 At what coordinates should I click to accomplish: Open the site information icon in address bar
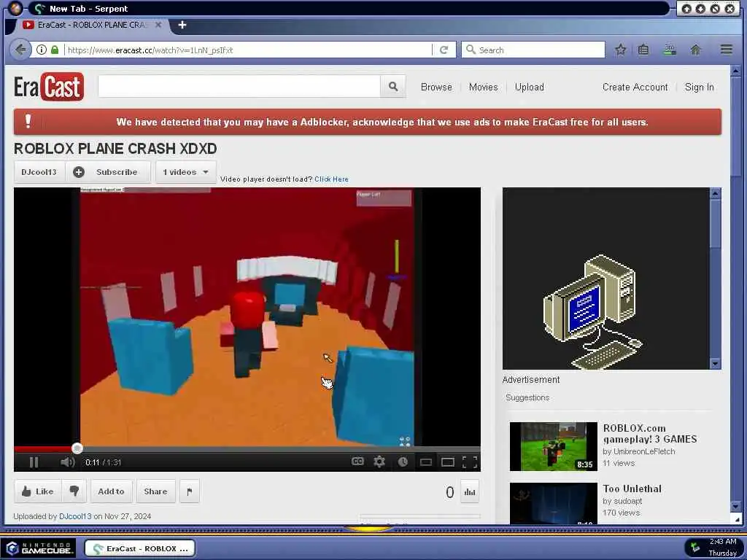click(42, 50)
